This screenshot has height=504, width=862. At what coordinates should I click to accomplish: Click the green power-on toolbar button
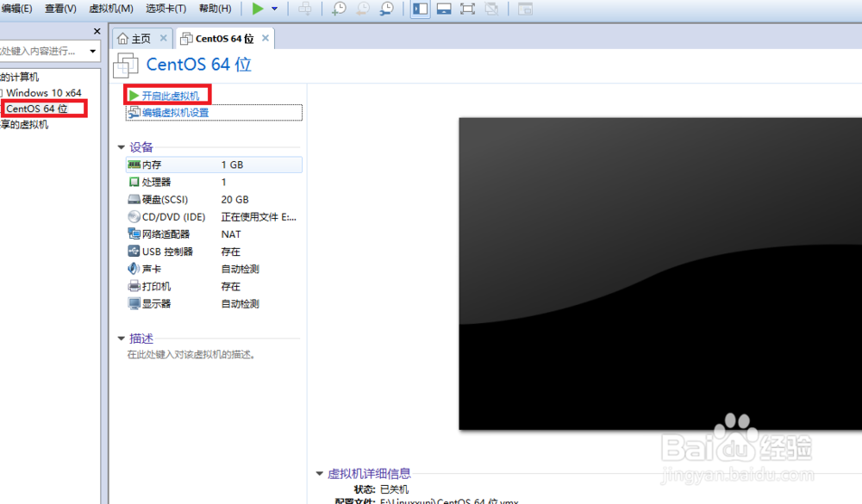(x=258, y=9)
